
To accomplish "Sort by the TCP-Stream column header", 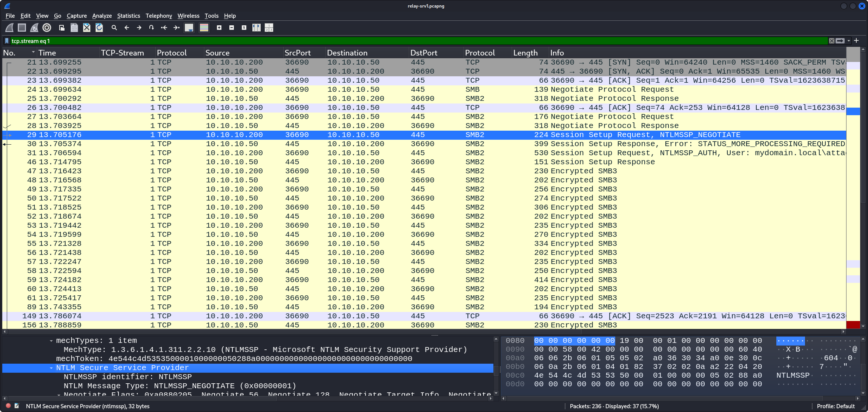I will (128, 53).
